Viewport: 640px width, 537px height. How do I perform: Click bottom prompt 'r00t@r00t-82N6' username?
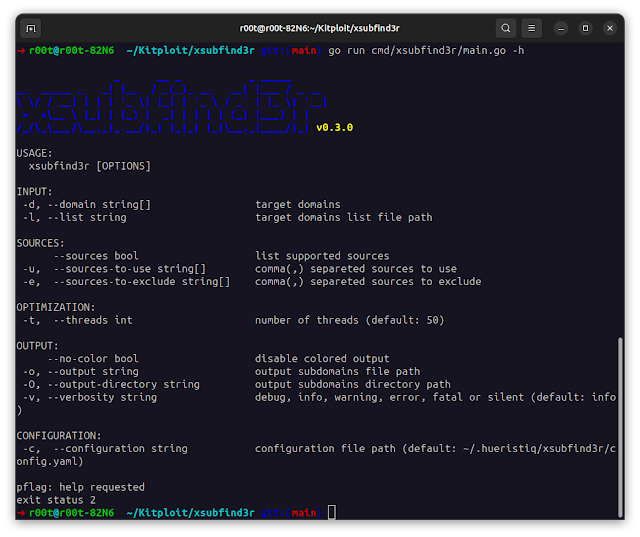[x=71, y=513]
